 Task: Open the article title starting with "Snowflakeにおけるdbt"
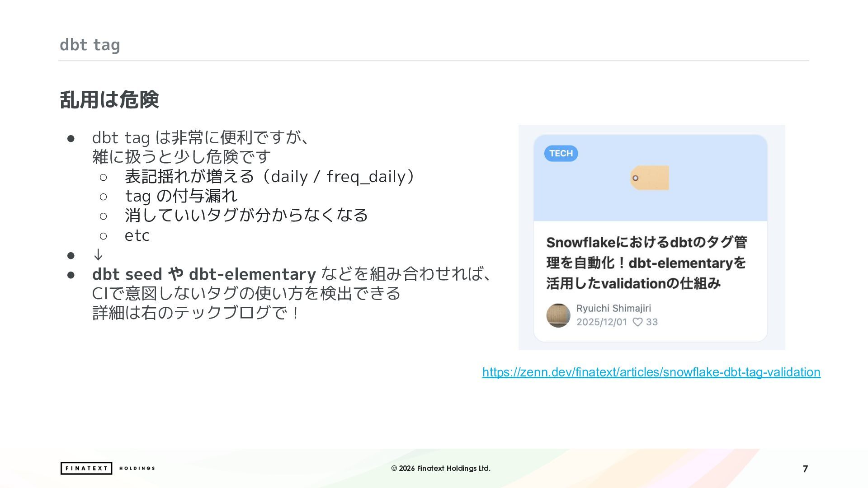646,263
